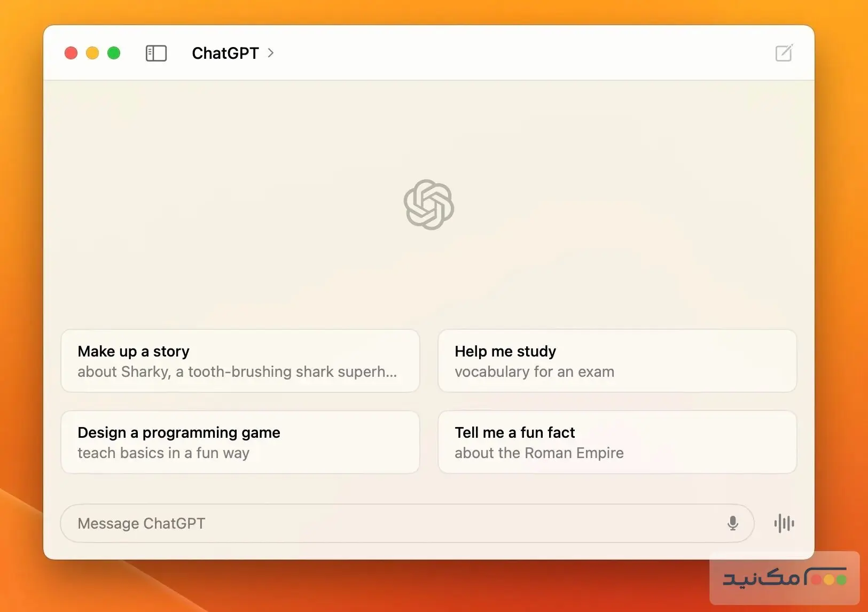Choose 'Design a programming game' prompt
The width and height of the screenshot is (868, 612).
pos(240,442)
